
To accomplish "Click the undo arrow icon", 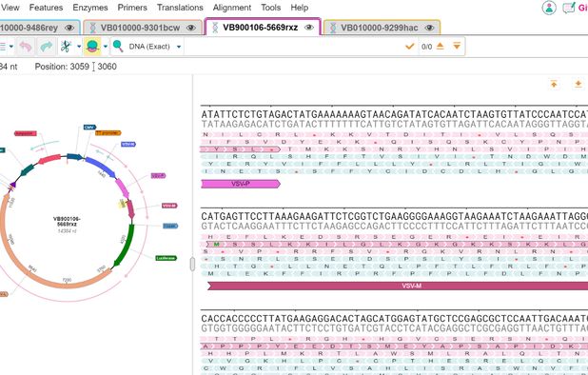I will point(26,47).
